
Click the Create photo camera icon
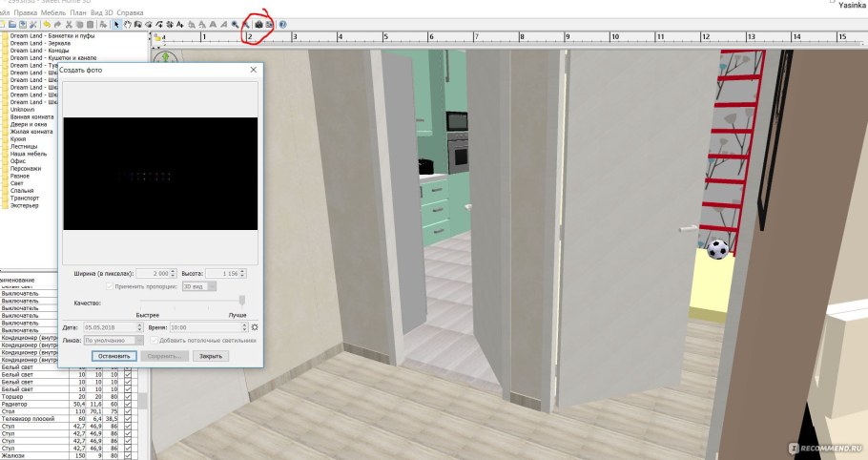tap(258, 25)
